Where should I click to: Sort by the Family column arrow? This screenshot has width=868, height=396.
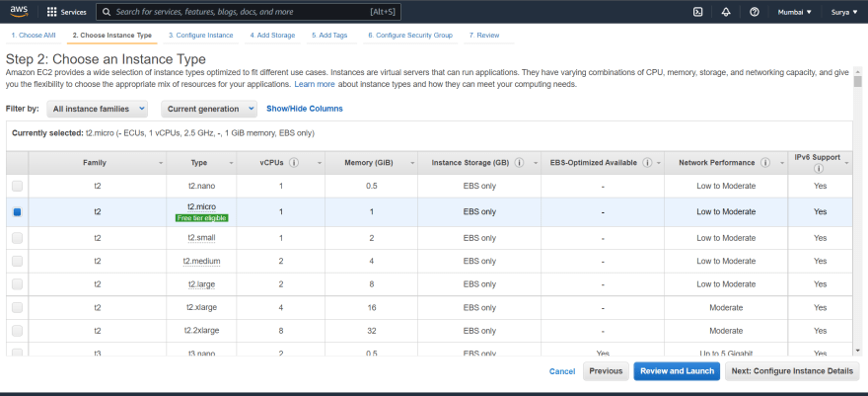click(161, 163)
